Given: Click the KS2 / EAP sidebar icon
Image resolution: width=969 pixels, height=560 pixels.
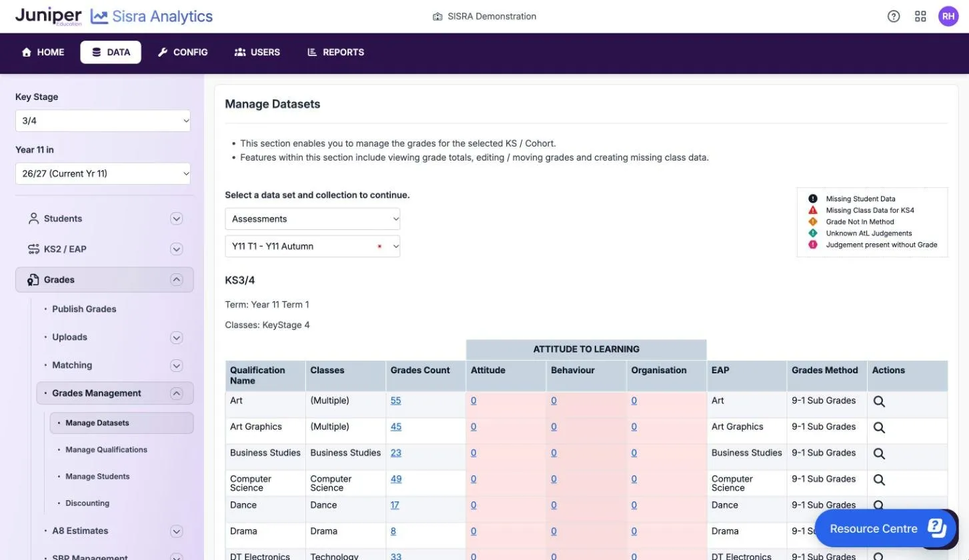Looking at the screenshot, I should click(33, 249).
